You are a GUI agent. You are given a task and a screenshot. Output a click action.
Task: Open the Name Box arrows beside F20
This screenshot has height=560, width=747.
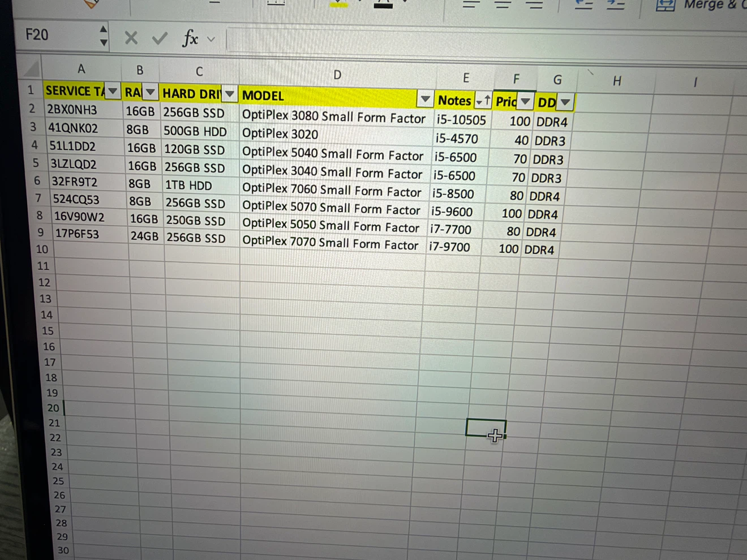coord(103,36)
